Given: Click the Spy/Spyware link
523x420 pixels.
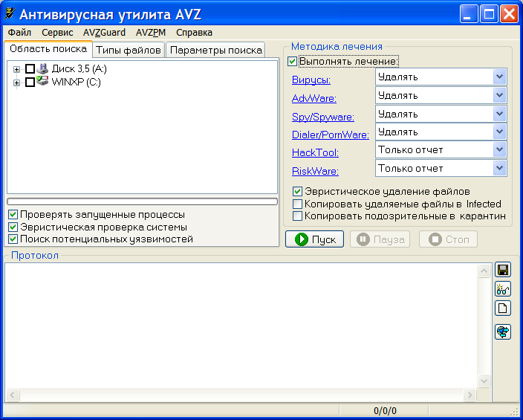Looking at the screenshot, I should [323, 117].
